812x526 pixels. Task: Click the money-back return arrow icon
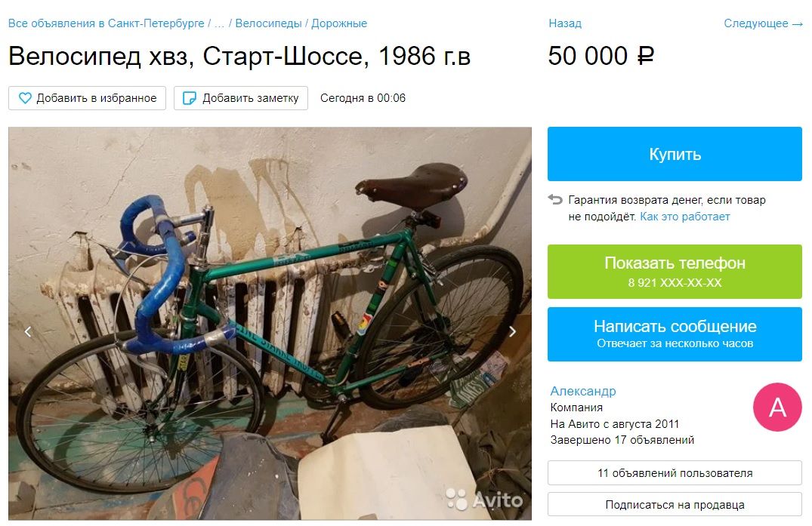coord(555,200)
